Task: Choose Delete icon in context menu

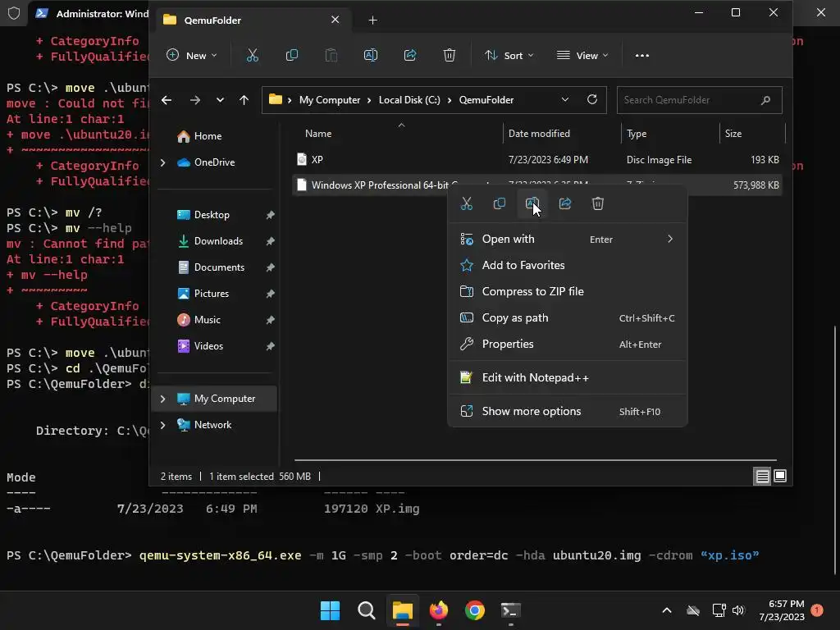Action: pyautogui.click(x=598, y=203)
